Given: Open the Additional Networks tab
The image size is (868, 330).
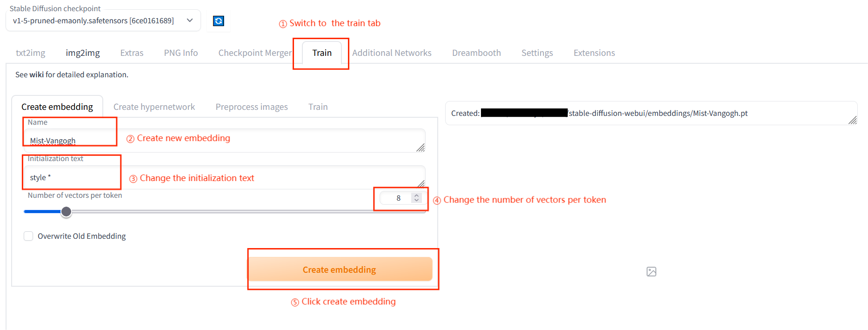Looking at the screenshot, I should (392, 53).
